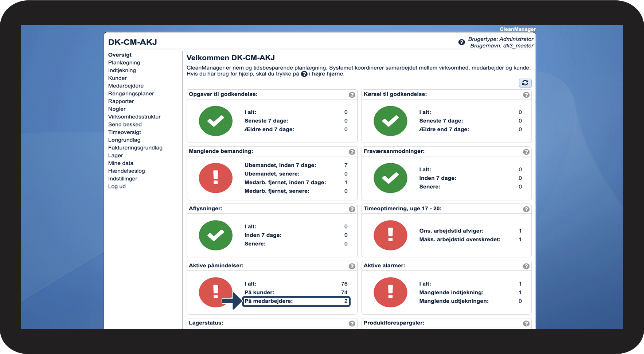Open Rapporter in the sidebar
Screen dimensions: 644x354
click(x=121, y=101)
